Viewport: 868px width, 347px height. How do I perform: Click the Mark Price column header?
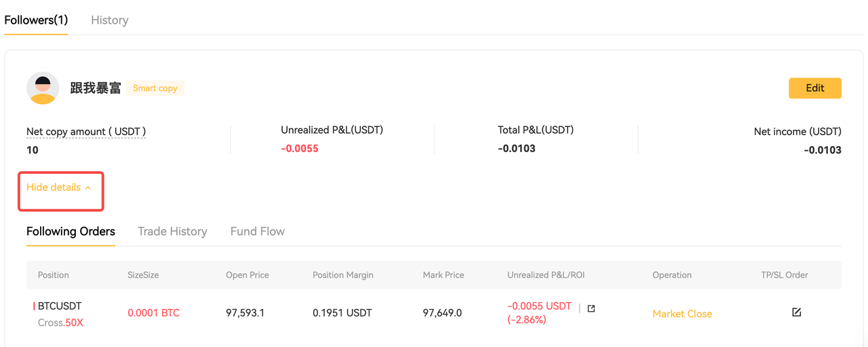click(x=443, y=275)
